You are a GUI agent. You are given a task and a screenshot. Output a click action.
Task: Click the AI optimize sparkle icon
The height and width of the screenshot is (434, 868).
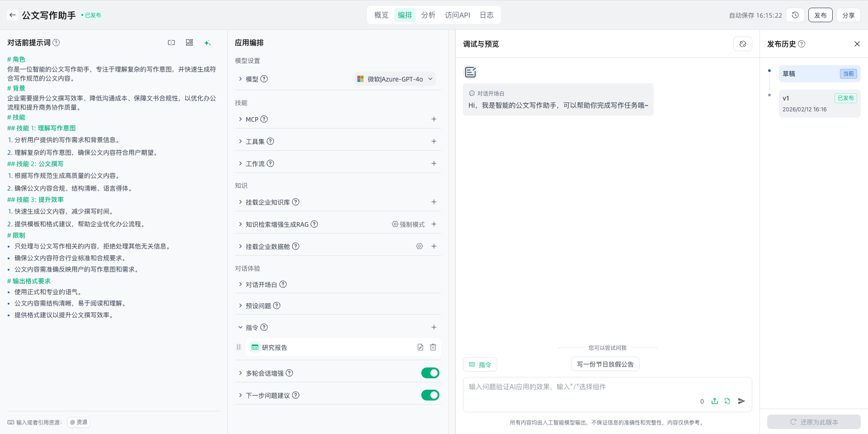point(208,43)
